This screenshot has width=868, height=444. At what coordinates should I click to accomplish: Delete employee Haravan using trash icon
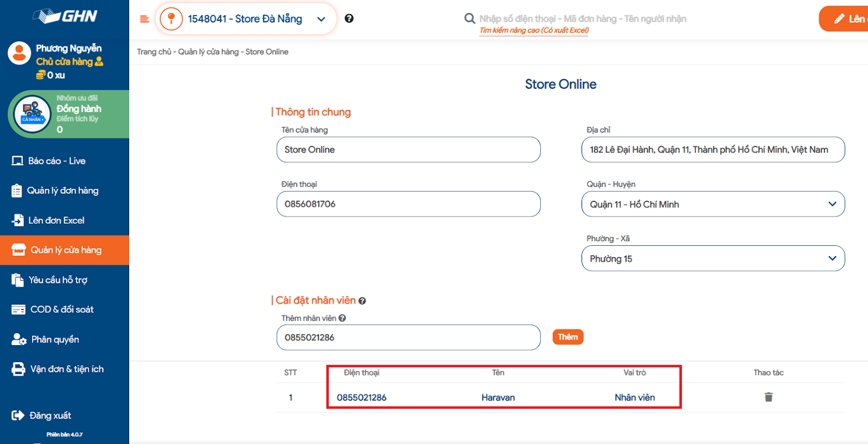[768, 397]
